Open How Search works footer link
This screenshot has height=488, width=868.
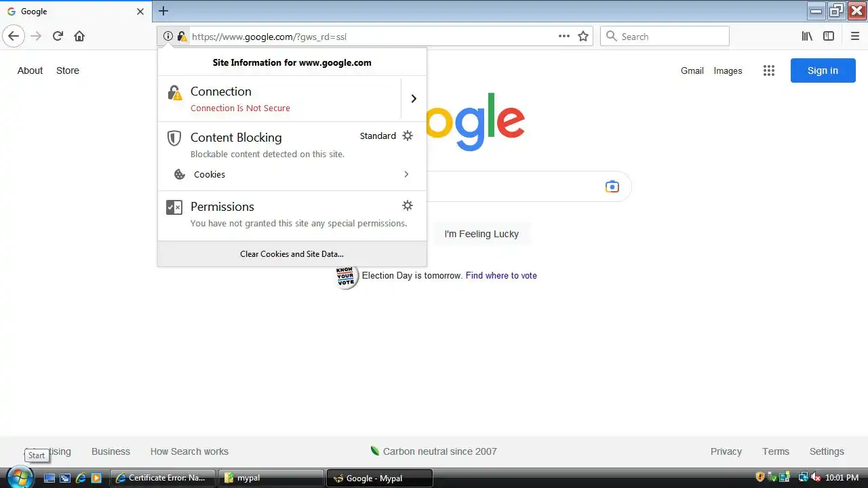189,451
